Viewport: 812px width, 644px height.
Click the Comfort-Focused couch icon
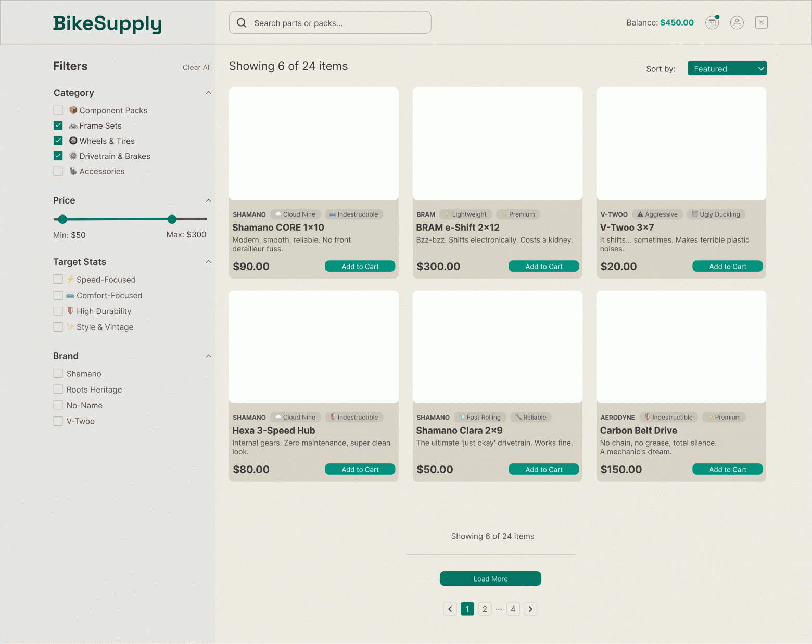click(x=70, y=295)
